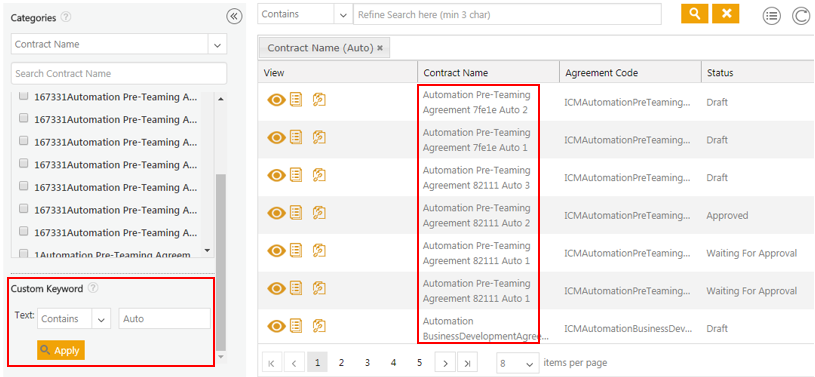
Task: Click eye icon for 82111 Auto 3 agreement
Action: [277, 176]
